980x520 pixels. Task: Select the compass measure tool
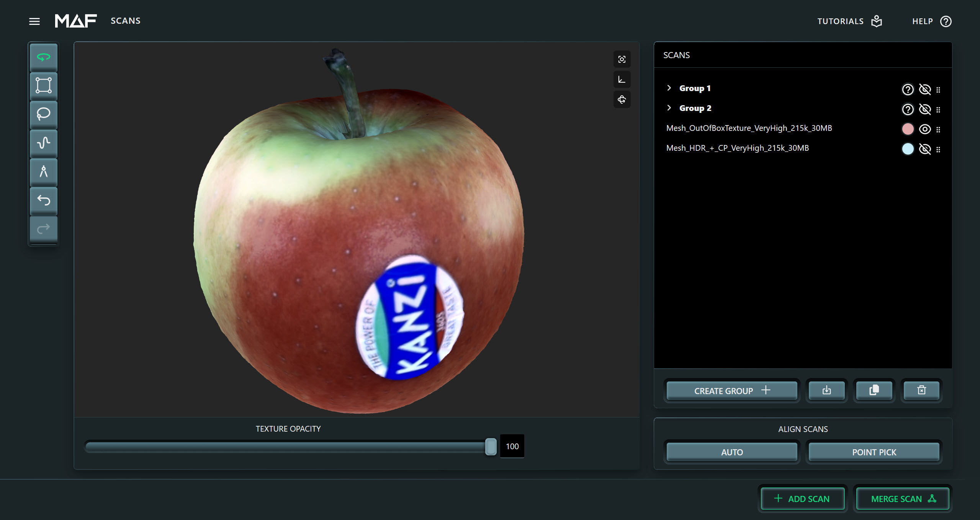click(43, 171)
